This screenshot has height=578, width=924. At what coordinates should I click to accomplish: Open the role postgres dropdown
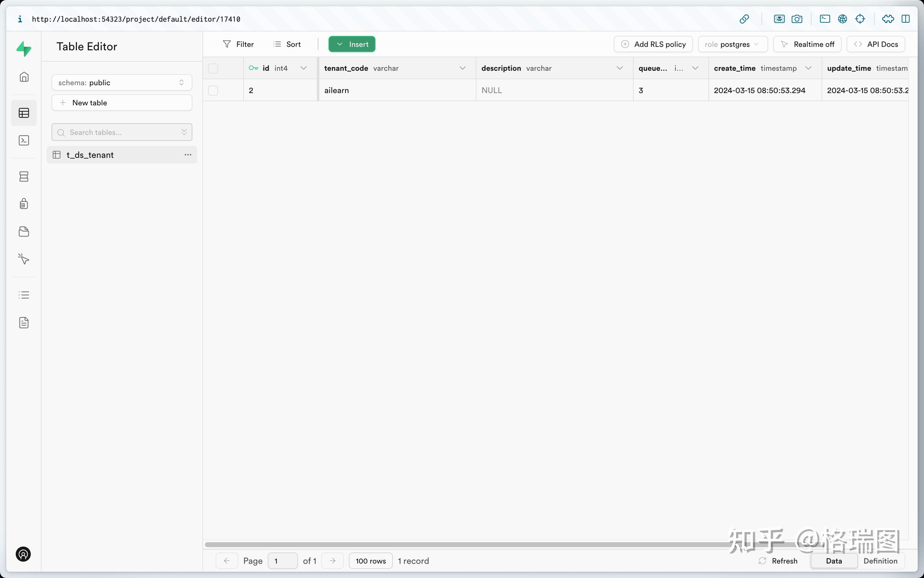click(732, 44)
